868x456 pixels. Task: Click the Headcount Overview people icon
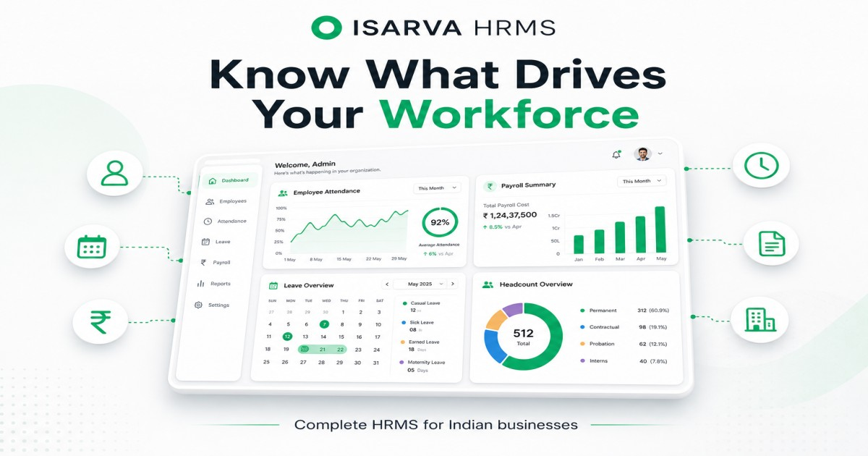click(488, 285)
